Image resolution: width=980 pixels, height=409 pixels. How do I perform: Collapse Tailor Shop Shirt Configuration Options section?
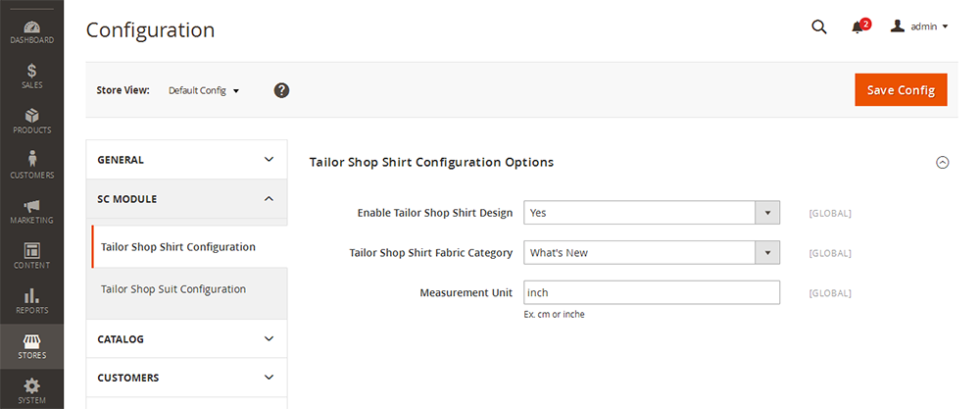943,163
